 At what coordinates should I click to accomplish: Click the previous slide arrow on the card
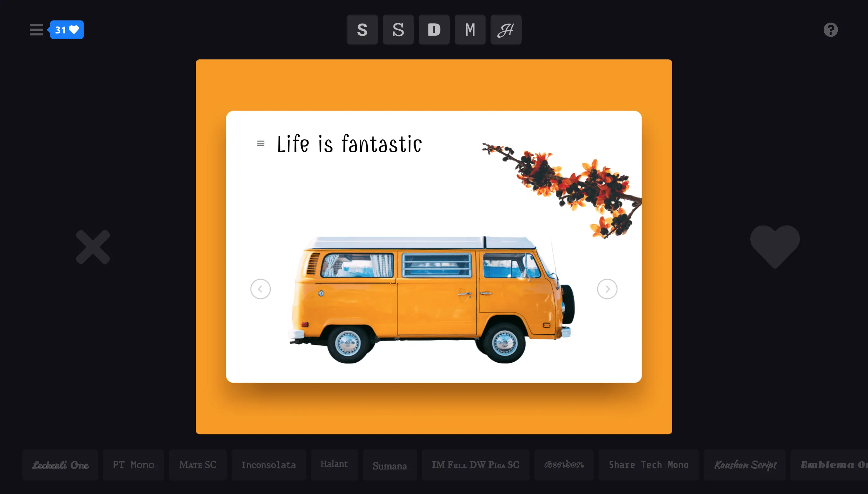(x=260, y=289)
